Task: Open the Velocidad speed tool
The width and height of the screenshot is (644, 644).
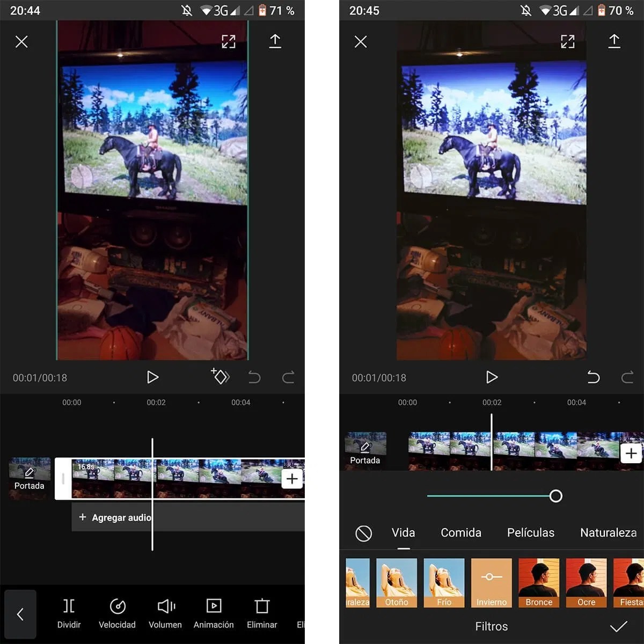Action: click(x=117, y=613)
